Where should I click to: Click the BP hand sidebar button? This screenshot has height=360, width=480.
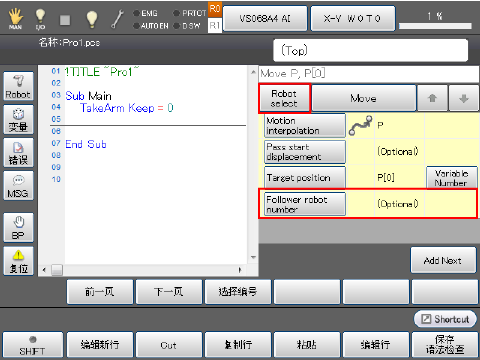tap(18, 227)
